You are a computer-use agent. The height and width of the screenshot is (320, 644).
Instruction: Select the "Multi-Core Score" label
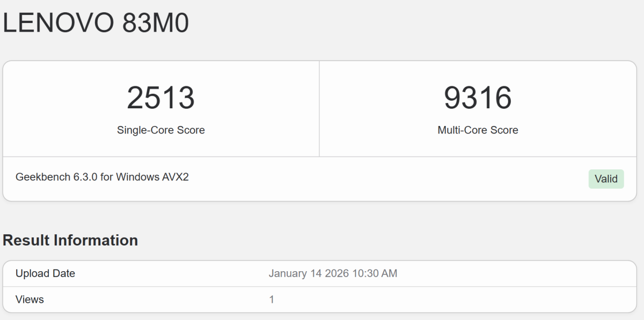(x=478, y=130)
